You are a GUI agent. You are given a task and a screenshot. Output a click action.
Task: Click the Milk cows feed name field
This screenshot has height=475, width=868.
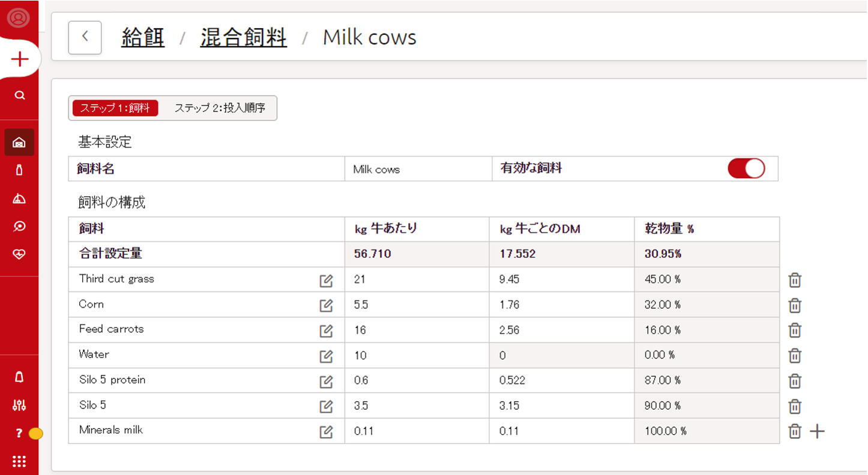(418, 169)
